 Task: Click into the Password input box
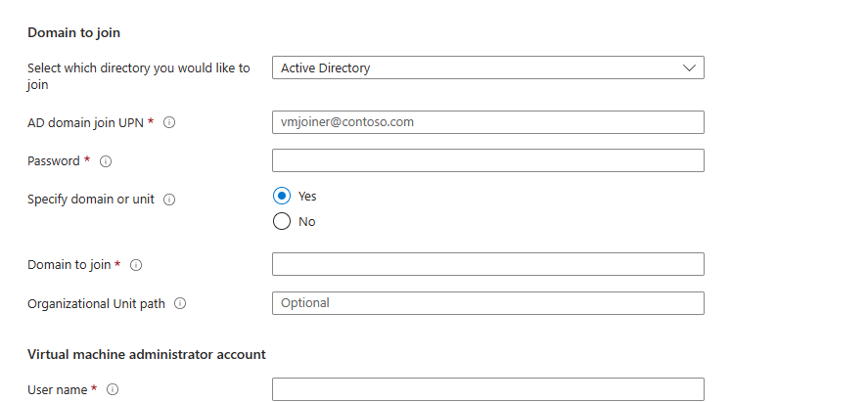click(487, 160)
